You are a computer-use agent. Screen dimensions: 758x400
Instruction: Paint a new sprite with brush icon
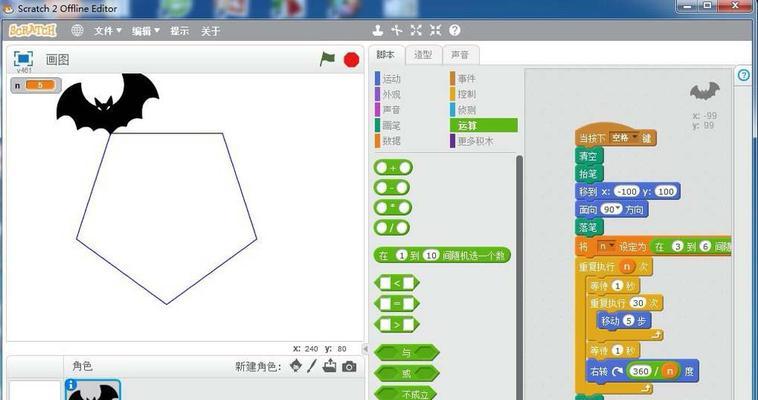point(312,366)
